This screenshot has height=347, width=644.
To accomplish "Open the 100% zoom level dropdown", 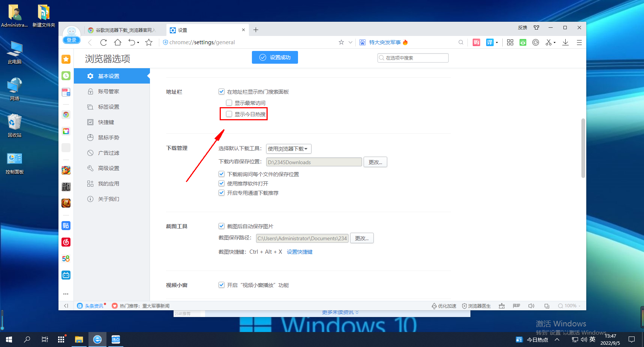I will pyautogui.click(x=569, y=306).
